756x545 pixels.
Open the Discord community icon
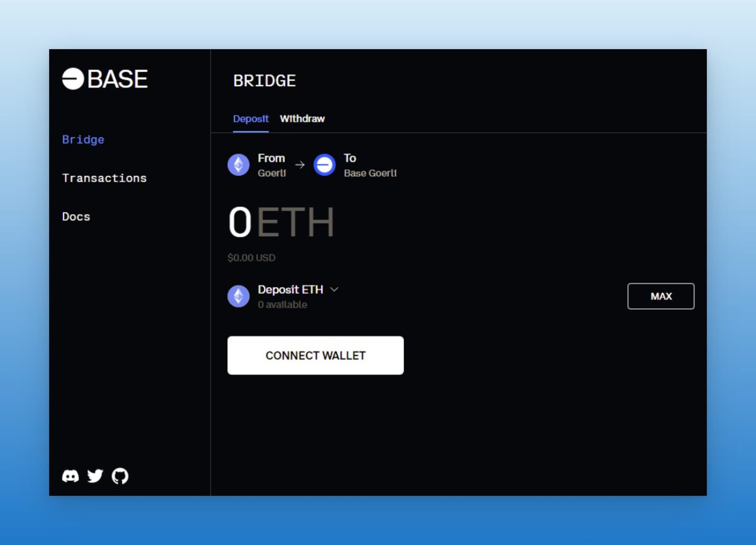click(71, 476)
